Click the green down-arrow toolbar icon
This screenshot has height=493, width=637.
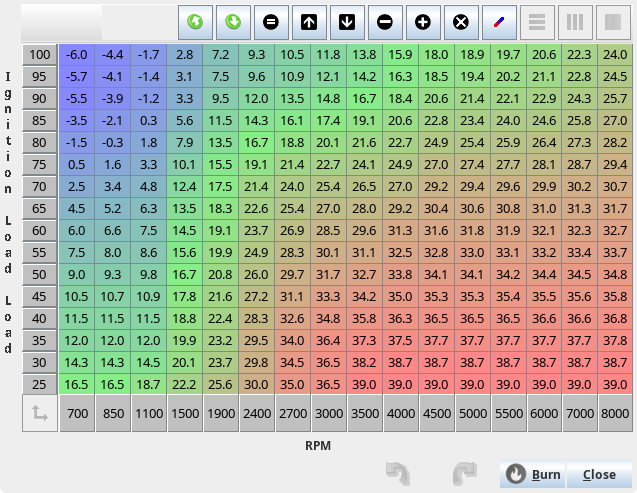[232, 21]
